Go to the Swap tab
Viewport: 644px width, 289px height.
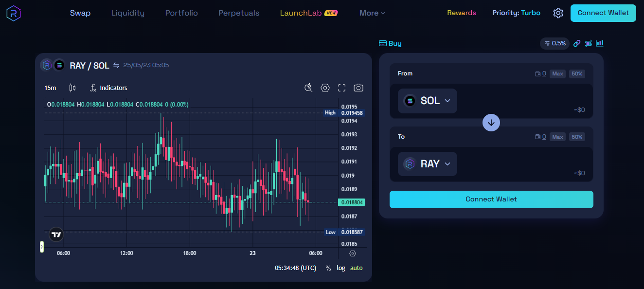pyautogui.click(x=80, y=13)
